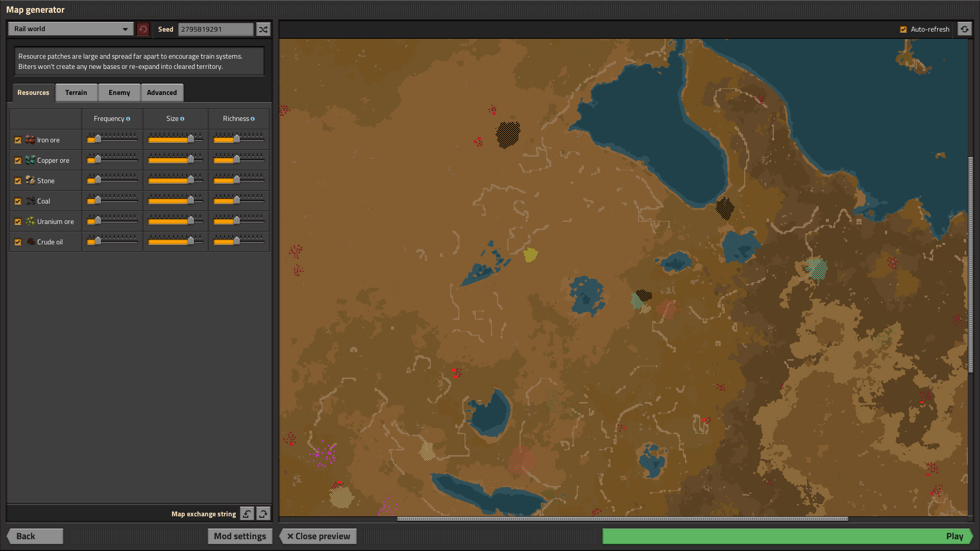Select the Advanced tab
The width and height of the screenshot is (980, 551).
(162, 93)
